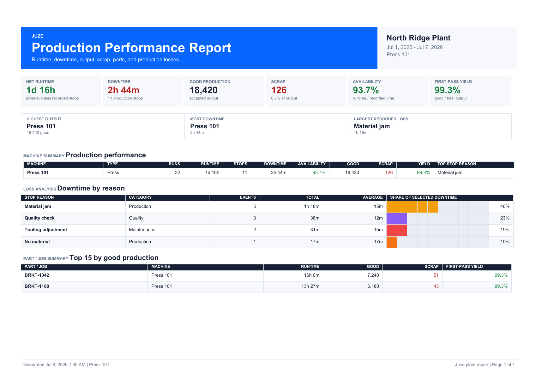Click the Largest Recorded Loss Material jam box
This screenshot has height=392, width=554.
430,126
